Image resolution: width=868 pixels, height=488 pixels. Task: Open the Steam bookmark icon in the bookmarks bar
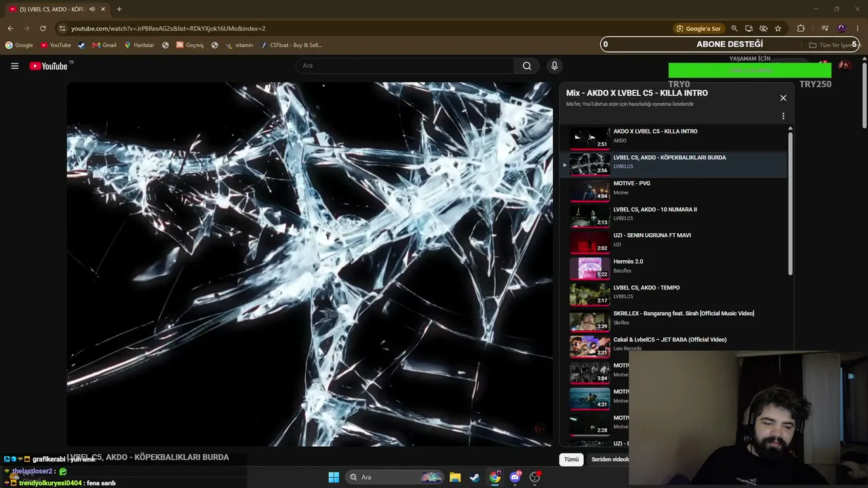pyautogui.click(x=81, y=45)
